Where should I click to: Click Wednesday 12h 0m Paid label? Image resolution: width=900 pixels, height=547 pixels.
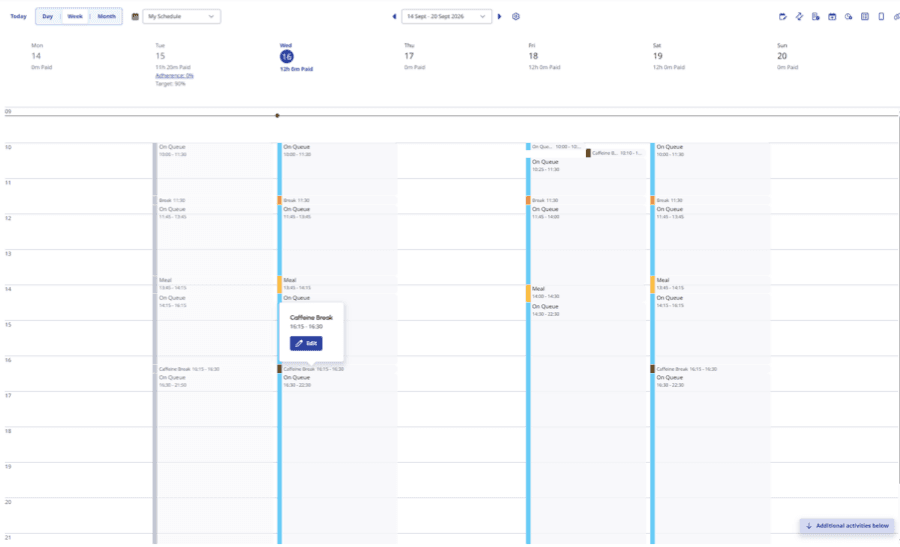tap(296, 69)
